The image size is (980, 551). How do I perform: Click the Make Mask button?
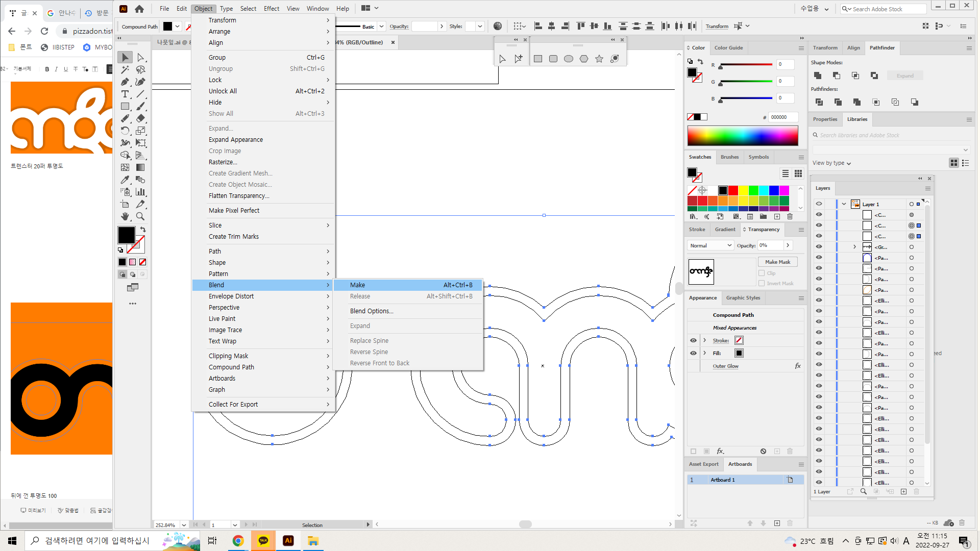pos(778,262)
